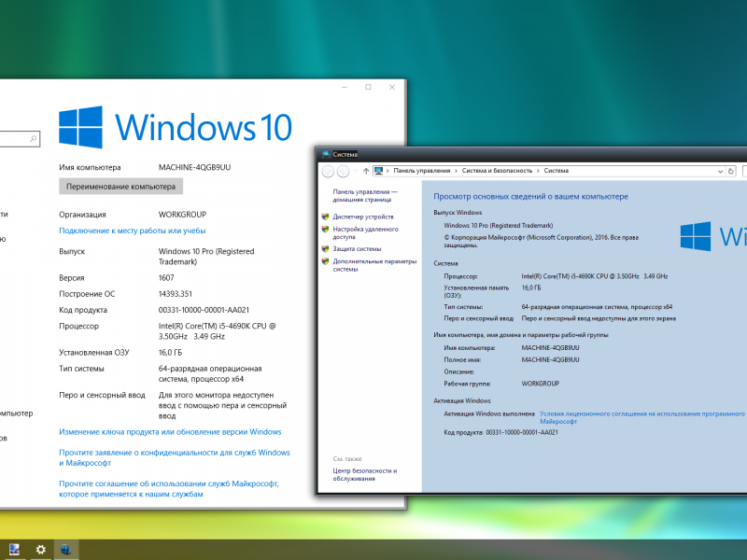Open the Control Panel taskbar icon
747x560 pixels.
pyautogui.click(x=65, y=550)
